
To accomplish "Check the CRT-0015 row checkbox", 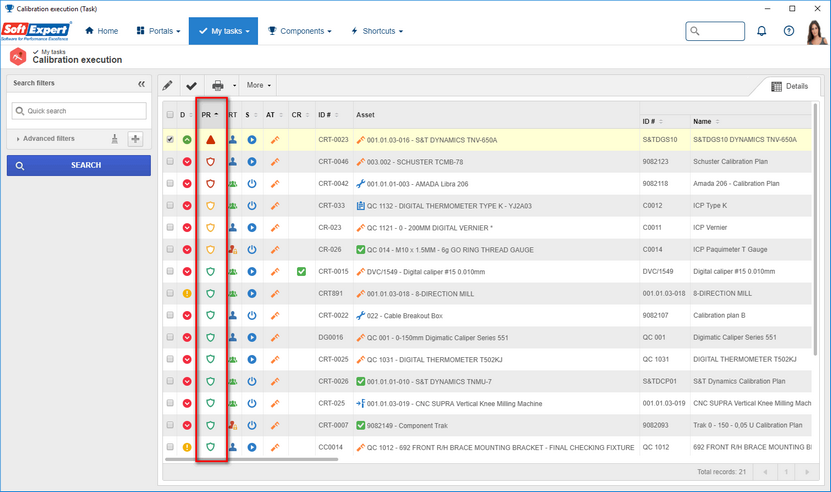I will point(170,271).
